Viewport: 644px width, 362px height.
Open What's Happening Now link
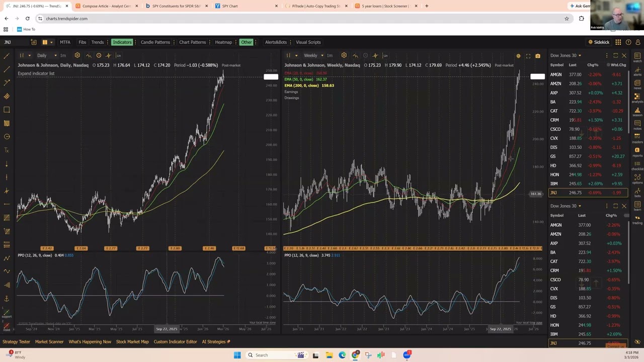point(90,342)
